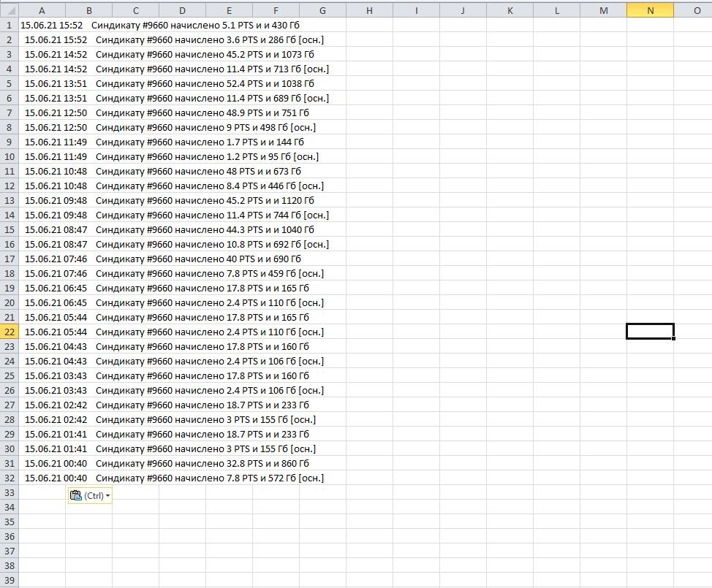Viewport: 712px width, 588px height.
Task: Select row 39 header
Action: (9, 580)
